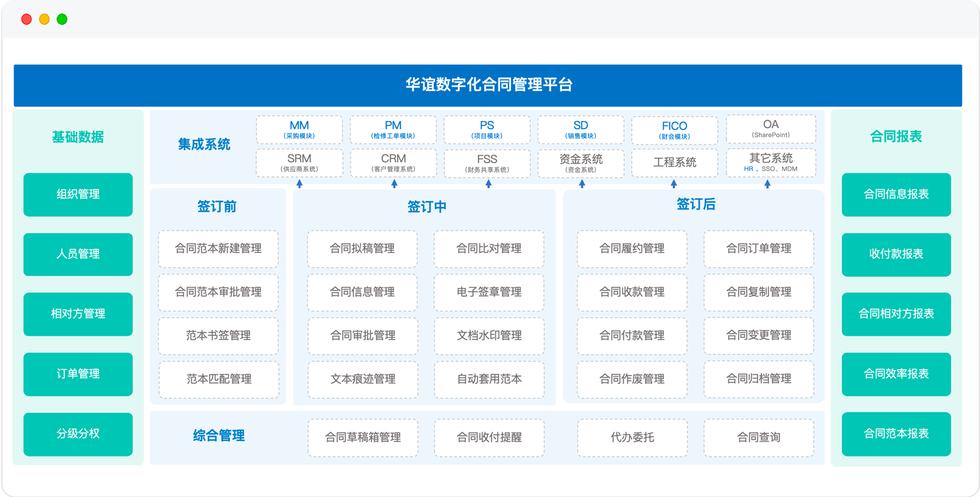
Task: Open the 合同范本报表 report
Action: pyautogui.click(x=896, y=434)
